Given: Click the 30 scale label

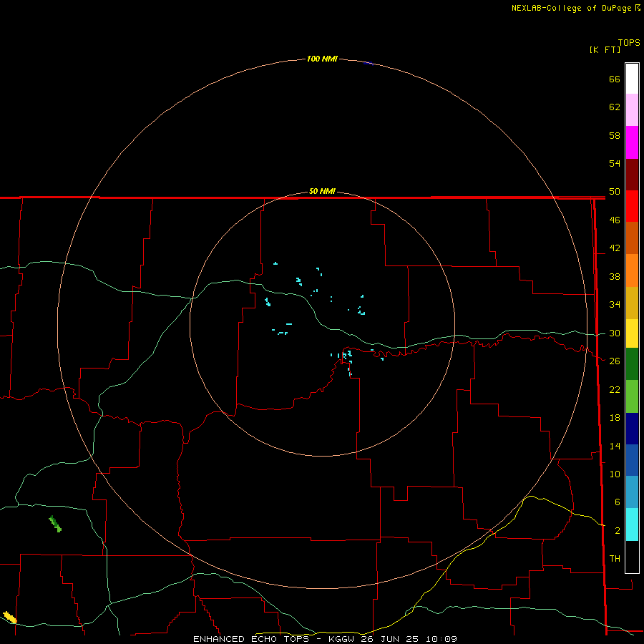Looking at the screenshot, I should (x=615, y=333).
